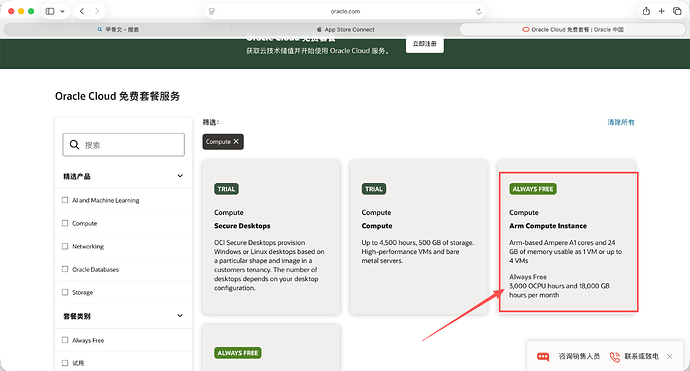Open the Secure Desktops card title
The width and height of the screenshot is (690, 371).
pyautogui.click(x=242, y=226)
